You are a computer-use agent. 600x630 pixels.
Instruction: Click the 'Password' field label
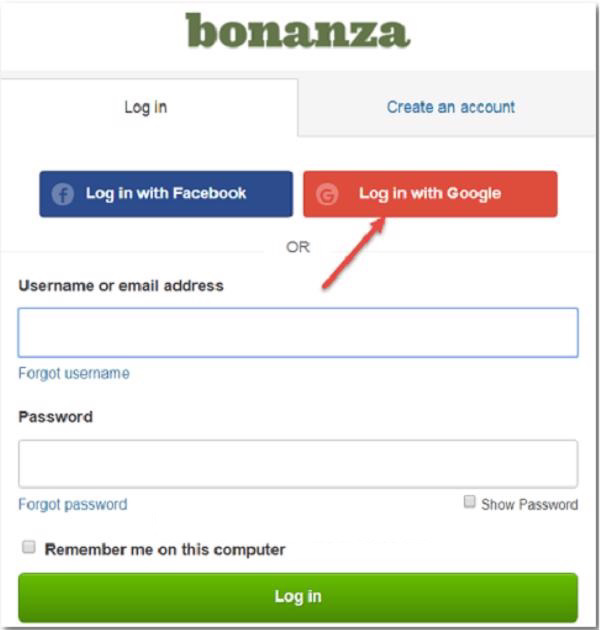click(55, 416)
